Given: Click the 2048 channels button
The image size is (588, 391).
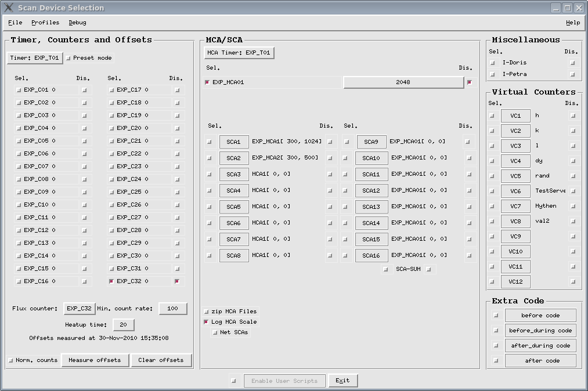Looking at the screenshot, I should click(x=403, y=82).
